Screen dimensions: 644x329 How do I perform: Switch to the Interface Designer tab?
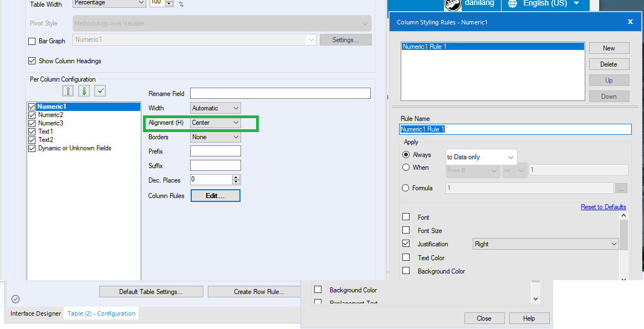point(35,313)
